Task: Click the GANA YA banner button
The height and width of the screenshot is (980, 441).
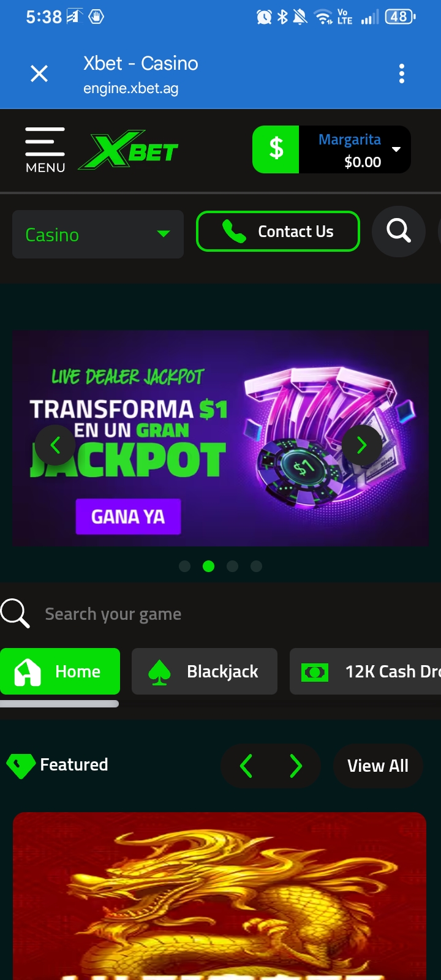Action: (x=128, y=516)
